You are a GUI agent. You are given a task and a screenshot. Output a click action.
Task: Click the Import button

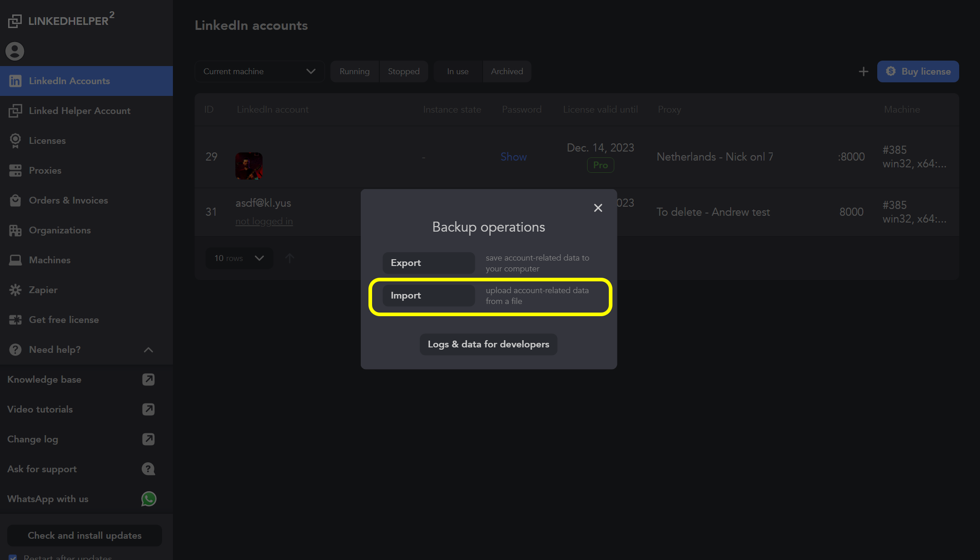tap(429, 295)
